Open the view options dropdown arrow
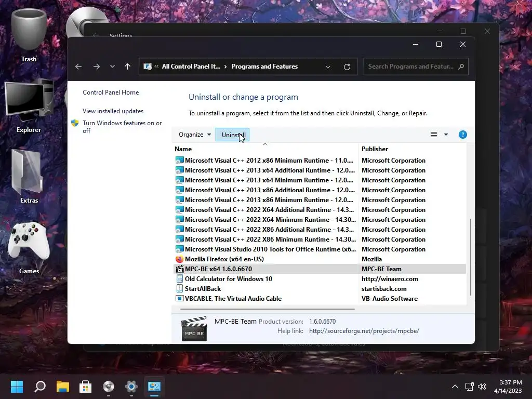This screenshot has height=399, width=532. pyautogui.click(x=446, y=135)
